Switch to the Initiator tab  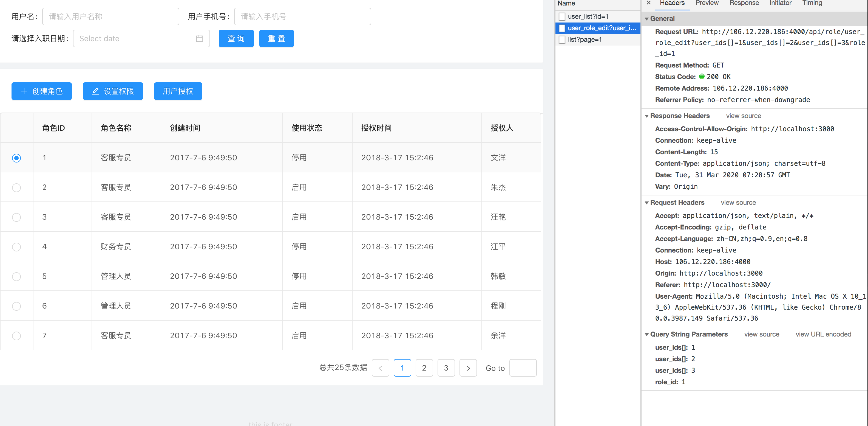pyautogui.click(x=780, y=3)
